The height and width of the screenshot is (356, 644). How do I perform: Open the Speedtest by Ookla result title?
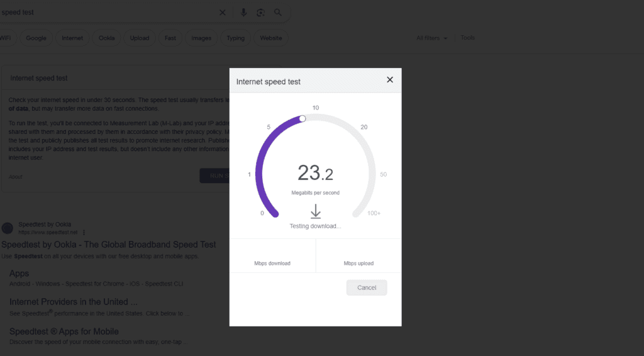click(109, 245)
